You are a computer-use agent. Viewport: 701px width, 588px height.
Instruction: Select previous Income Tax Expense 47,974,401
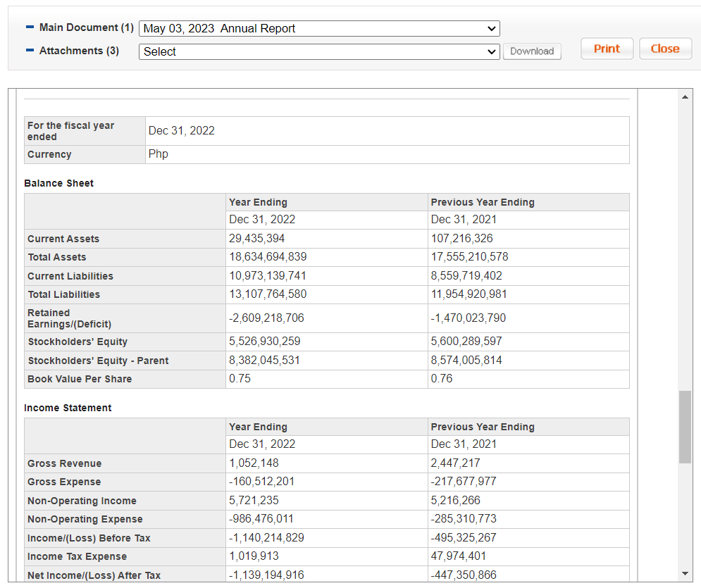tap(458, 556)
